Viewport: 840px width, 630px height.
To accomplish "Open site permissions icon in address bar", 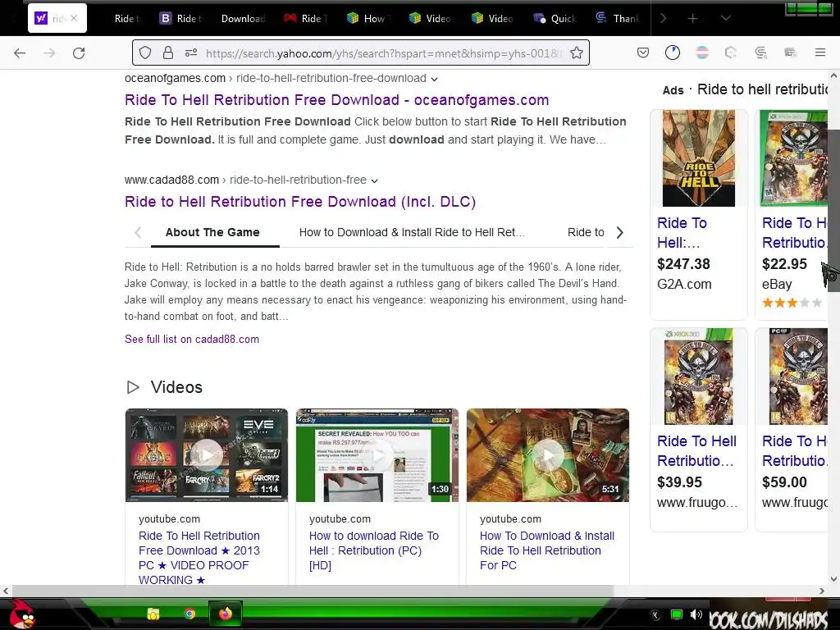I will (x=191, y=52).
